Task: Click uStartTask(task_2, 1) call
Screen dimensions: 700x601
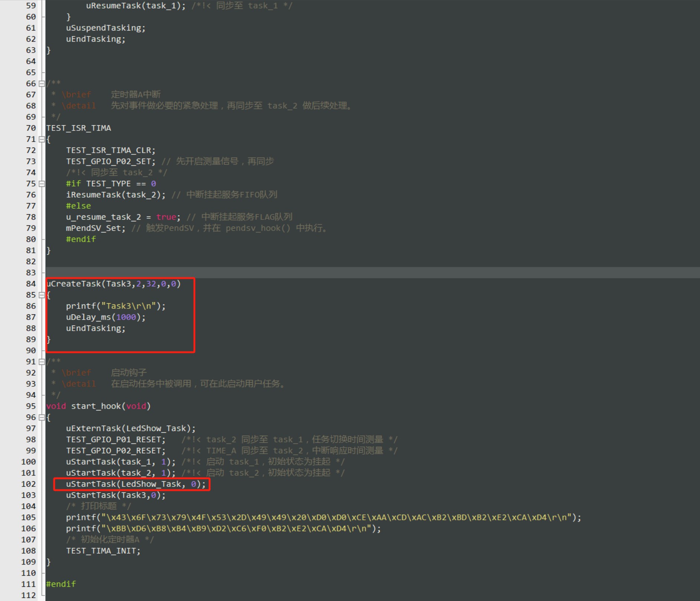Action: [121, 473]
